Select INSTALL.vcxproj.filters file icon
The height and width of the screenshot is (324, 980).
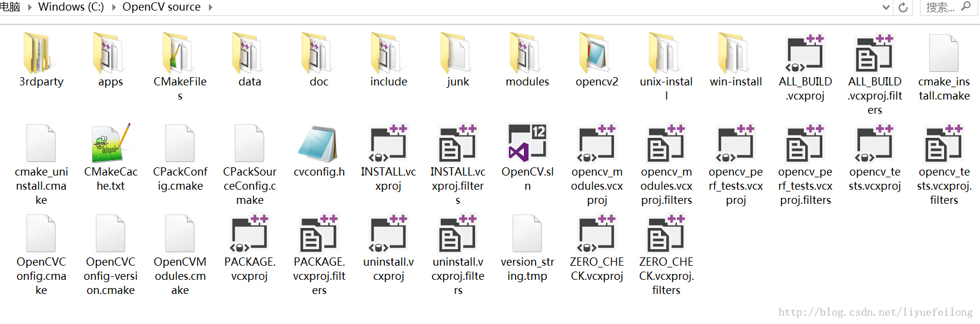coord(458,143)
